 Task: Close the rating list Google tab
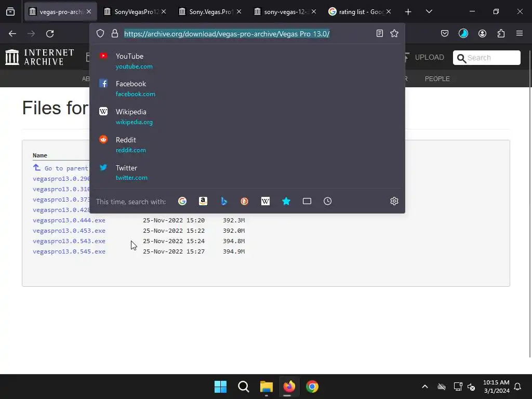389,12
